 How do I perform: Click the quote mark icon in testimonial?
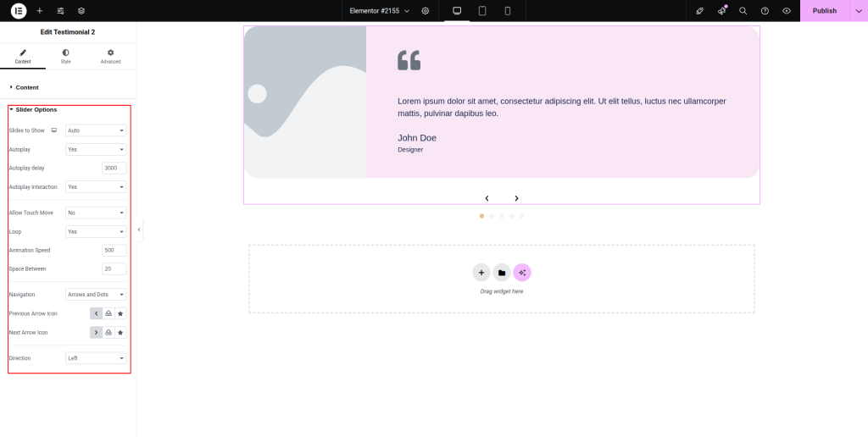(409, 60)
